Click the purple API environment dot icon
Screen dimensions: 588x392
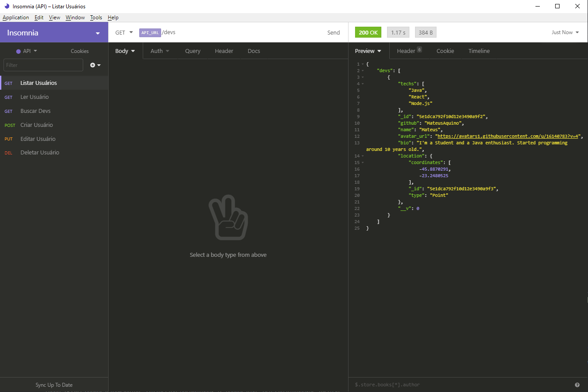click(x=18, y=51)
